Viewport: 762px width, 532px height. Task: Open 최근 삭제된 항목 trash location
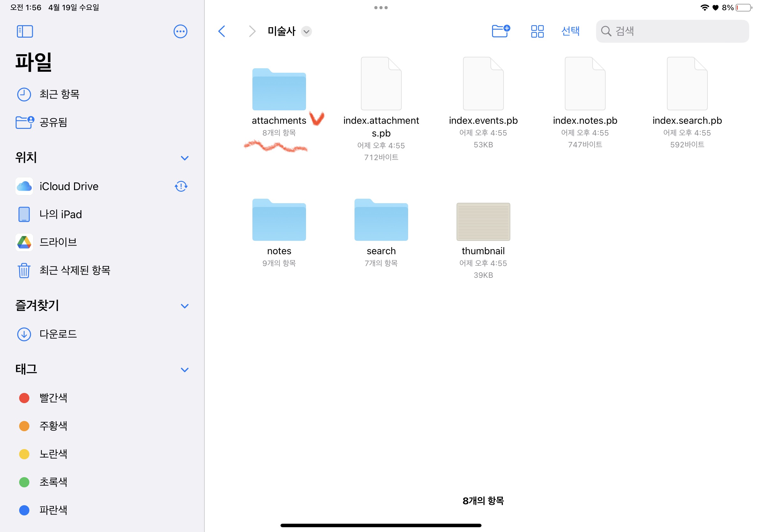point(75,270)
